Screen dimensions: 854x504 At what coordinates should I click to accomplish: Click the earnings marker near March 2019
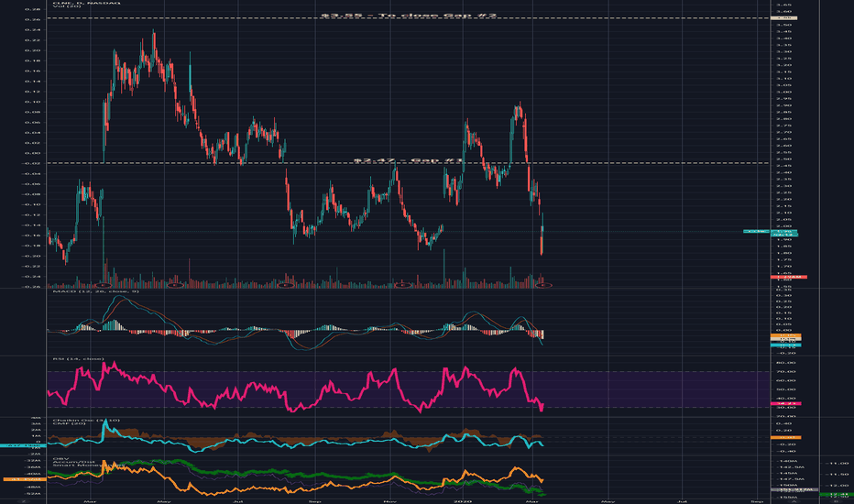[x=104, y=285]
